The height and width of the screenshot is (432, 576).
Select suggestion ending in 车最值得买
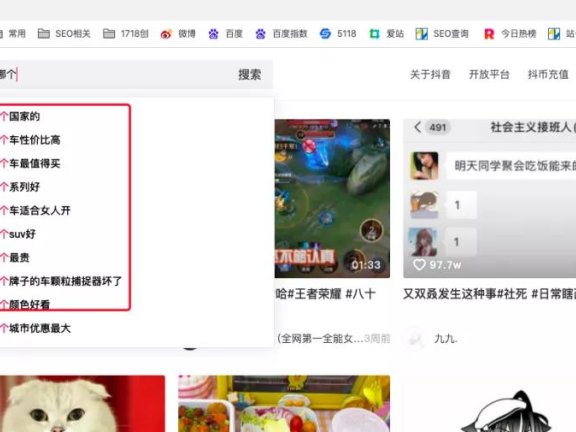tap(30, 163)
